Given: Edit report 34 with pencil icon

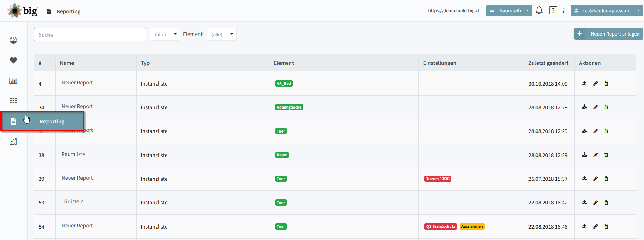Looking at the screenshot, I should pyautogui.click(x=595, y=107).
